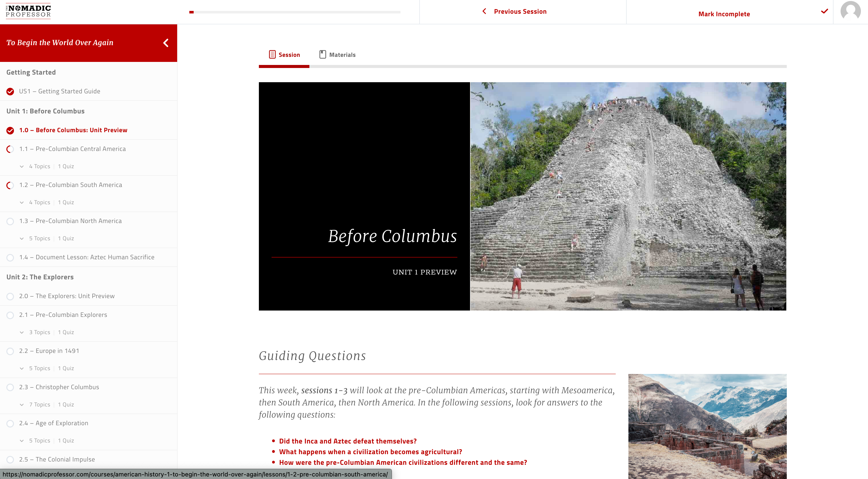The image size is (868, 479).
Task: Click status circle for 2.3 Christopher Columbus
Action: pos(10,387)
